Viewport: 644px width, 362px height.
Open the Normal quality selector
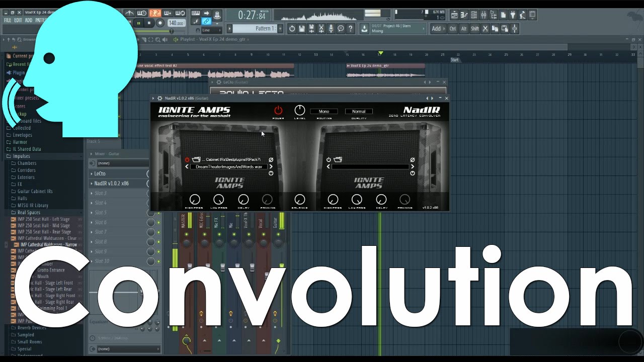[x=359, y=112]
